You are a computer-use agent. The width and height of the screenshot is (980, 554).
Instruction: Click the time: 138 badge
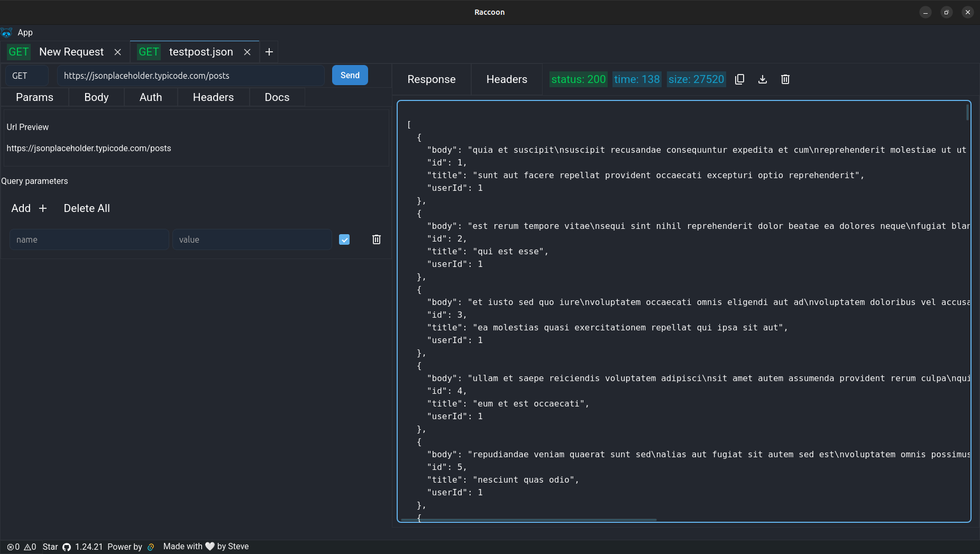[637, 79]
